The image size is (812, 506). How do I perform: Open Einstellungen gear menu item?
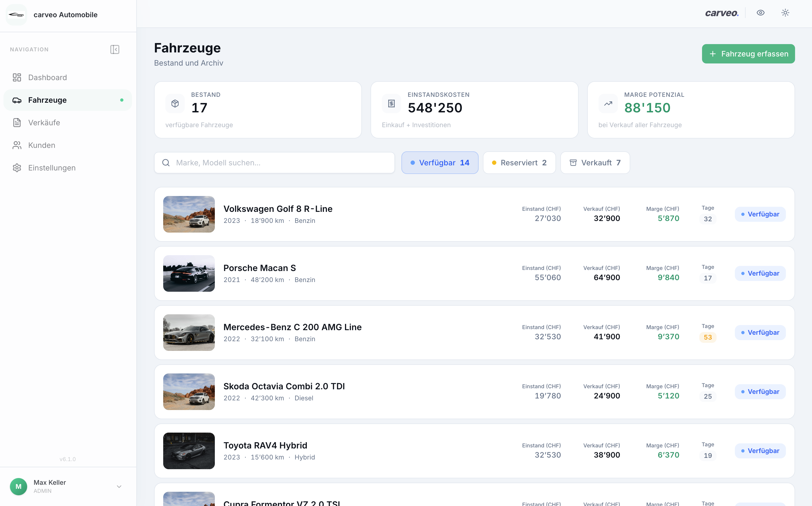tap(52, 168)
